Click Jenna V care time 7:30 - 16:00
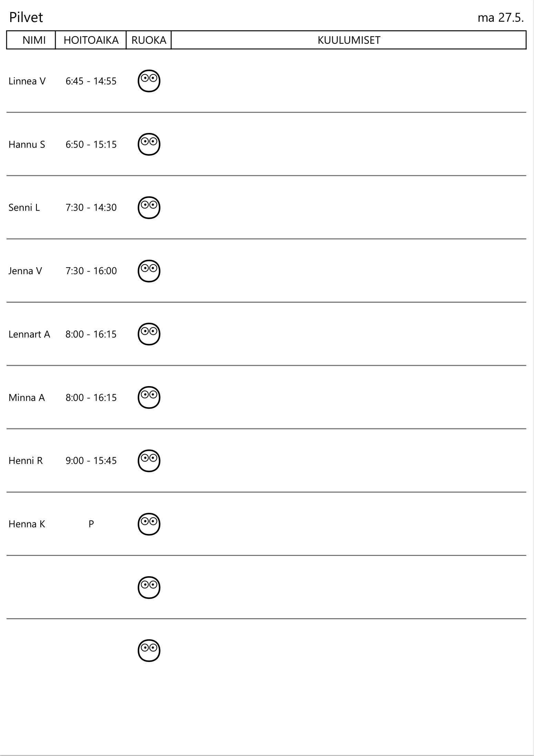Viewport: 534px width, 756px height. 91,271
